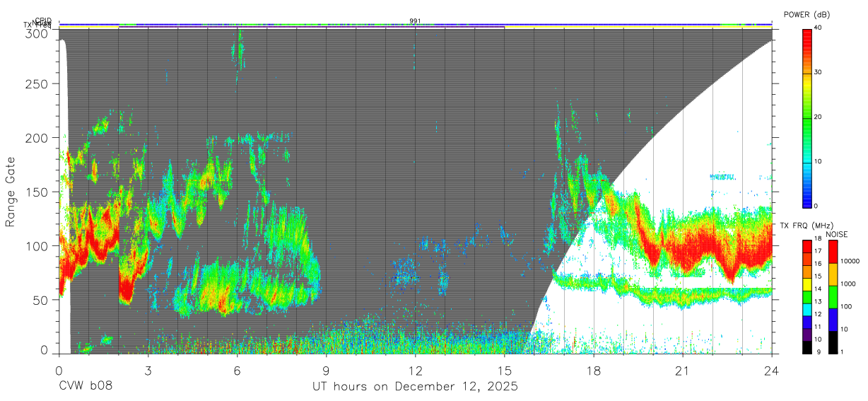Click the UT hour 21 x-axis label
Viewport: 868px width, 401px height.
[x=683, y=369]
